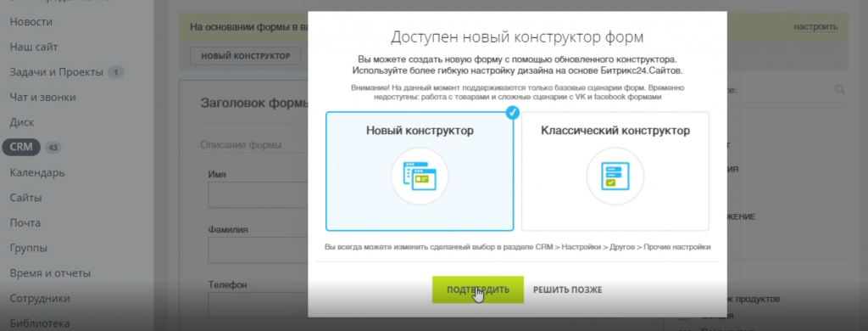Open the CRM sidebar item
The width and height of the screenshot is (868, 331).
tap(21, 147)
